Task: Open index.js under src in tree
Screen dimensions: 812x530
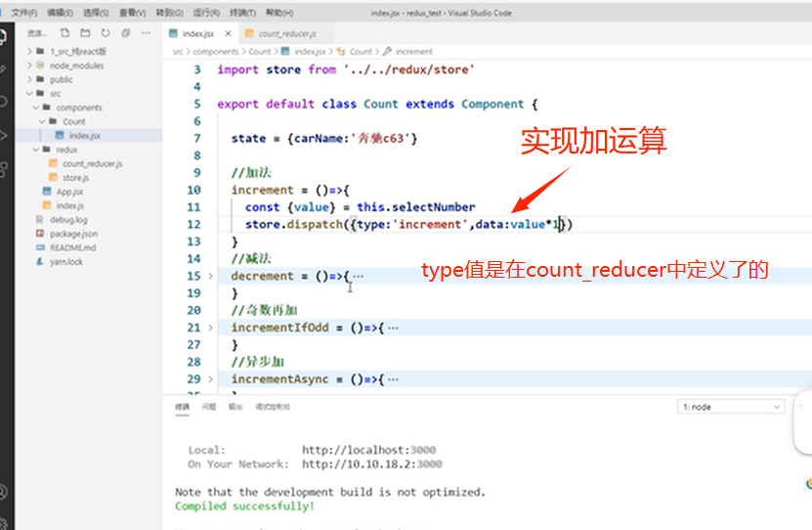Action: pyautogui.click(x=70, y=205)
